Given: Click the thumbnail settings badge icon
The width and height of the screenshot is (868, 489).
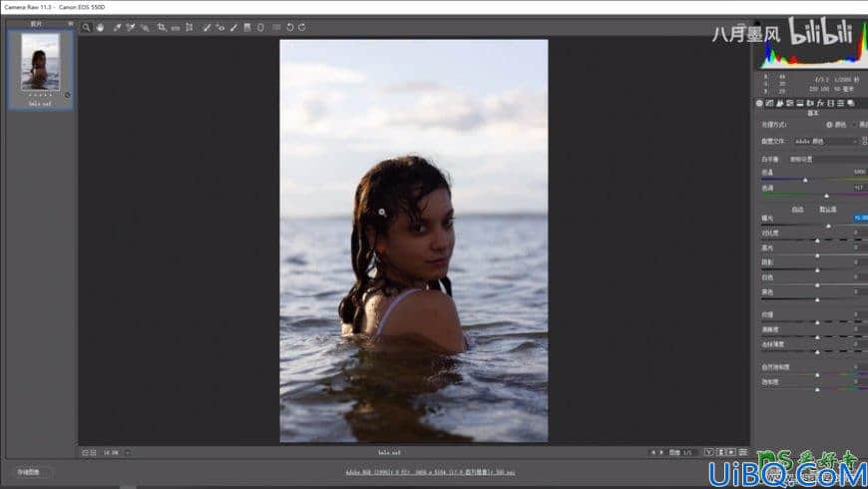Looking at the screenshot, I should click(68, 95).
